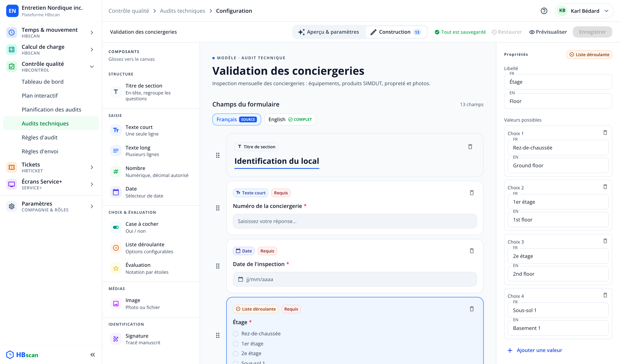Click Enregistrer button
The height and width of the screenshot is (364, 620).
[x=592, y=32]
